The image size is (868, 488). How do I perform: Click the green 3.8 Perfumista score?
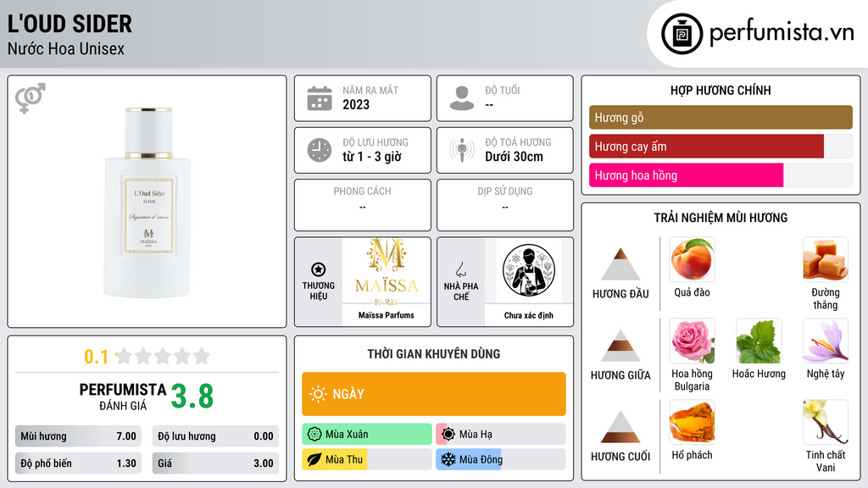(192, 396)
